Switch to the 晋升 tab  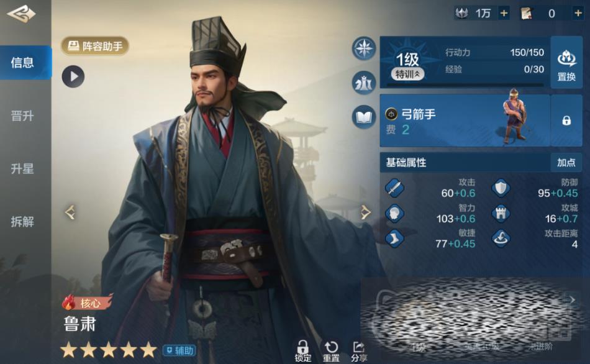22,116
